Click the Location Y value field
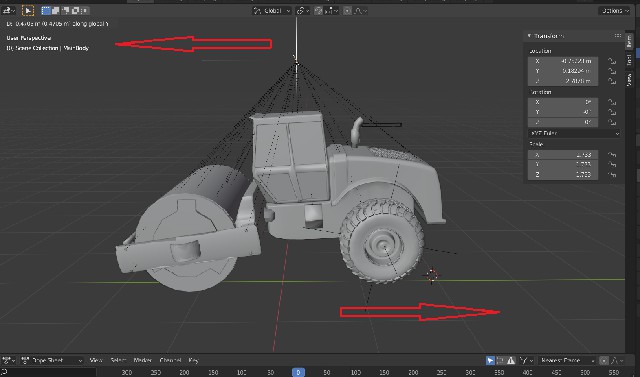 (563, 71)
